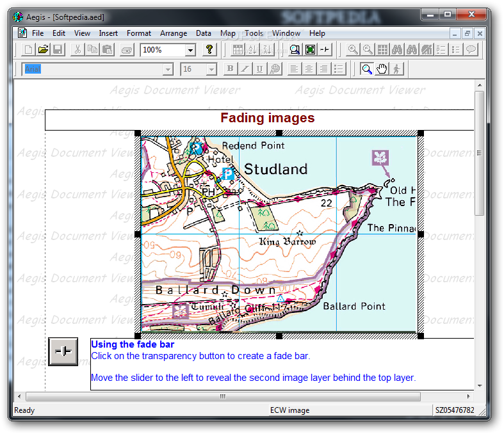504x434 pixels.
Task: Toggle italic formatting
Action: tap(245, 69)
